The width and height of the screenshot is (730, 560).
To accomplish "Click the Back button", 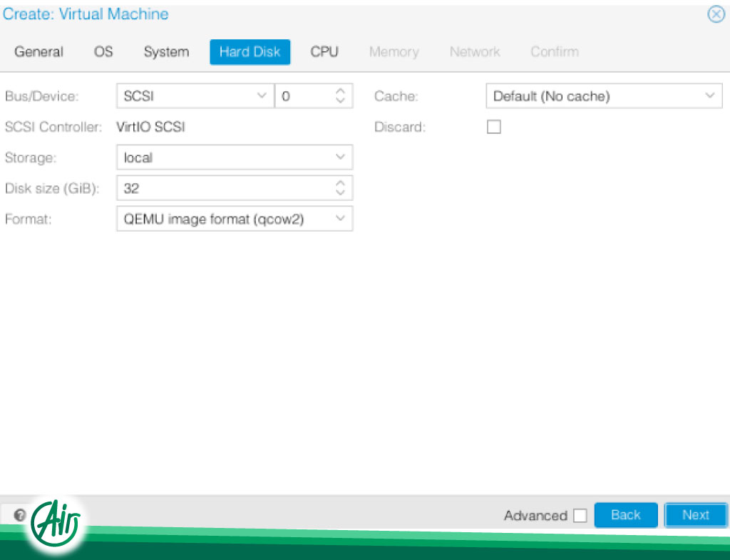I will pos(626,515).
